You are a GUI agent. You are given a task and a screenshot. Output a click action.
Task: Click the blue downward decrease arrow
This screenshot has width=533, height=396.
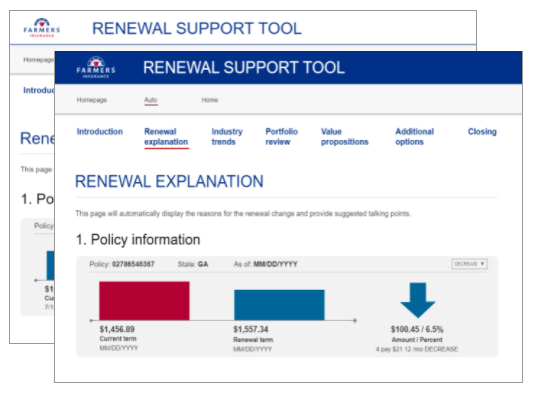(x=418, y=300)
